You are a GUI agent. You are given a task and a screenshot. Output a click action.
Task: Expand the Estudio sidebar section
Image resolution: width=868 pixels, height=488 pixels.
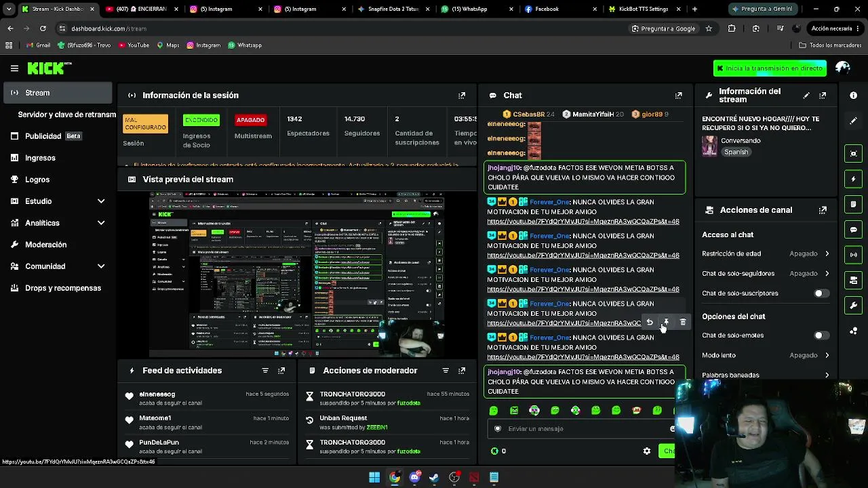click(101, 201)
